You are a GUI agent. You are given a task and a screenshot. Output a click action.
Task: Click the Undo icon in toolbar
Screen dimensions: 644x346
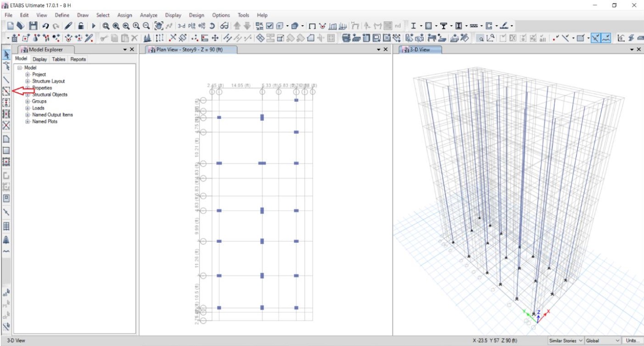click(45, 26)
